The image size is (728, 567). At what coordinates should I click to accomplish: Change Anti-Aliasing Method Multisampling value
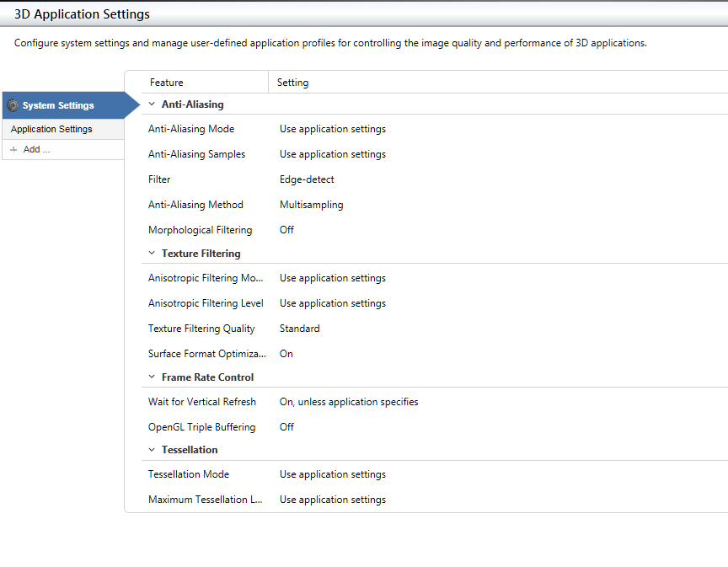point(312,205)
